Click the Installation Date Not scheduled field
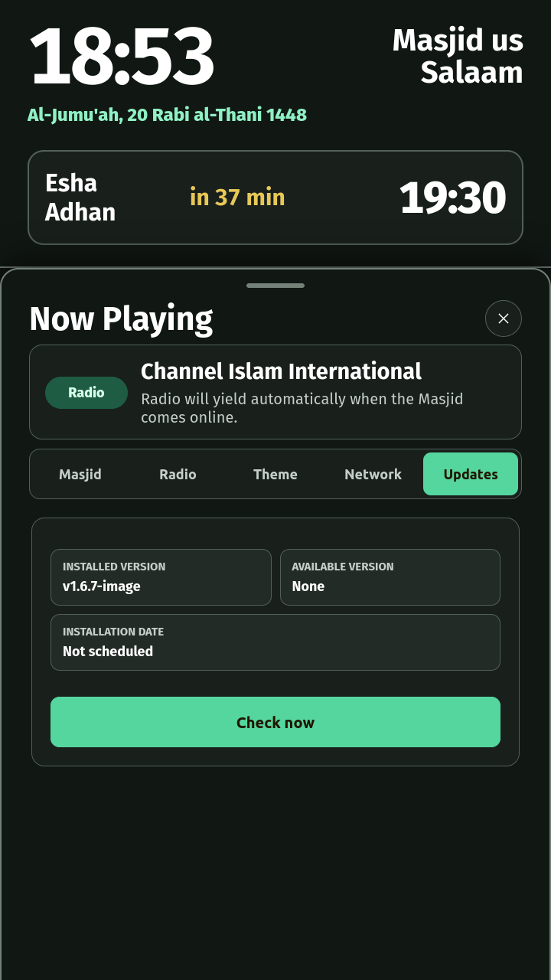The width and height of the screenshot is (551, 980). pyautogui.click(x=275, y=642)
